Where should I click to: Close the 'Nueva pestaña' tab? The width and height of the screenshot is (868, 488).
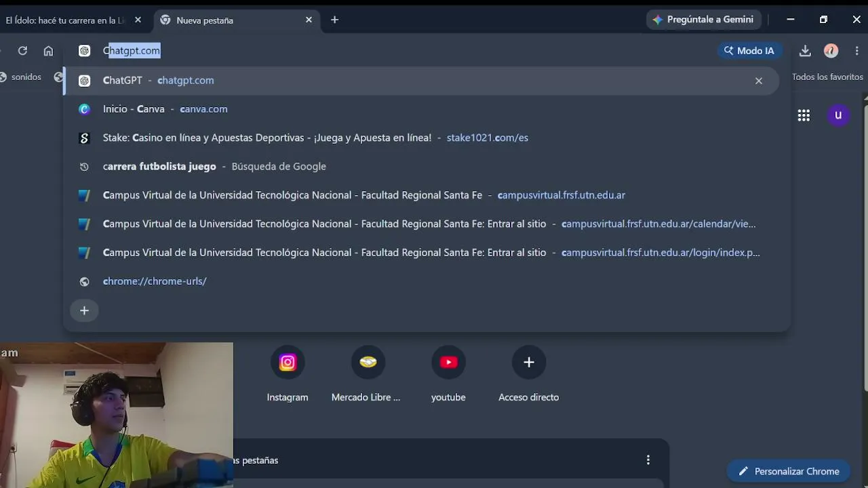[x=309, y=20]
